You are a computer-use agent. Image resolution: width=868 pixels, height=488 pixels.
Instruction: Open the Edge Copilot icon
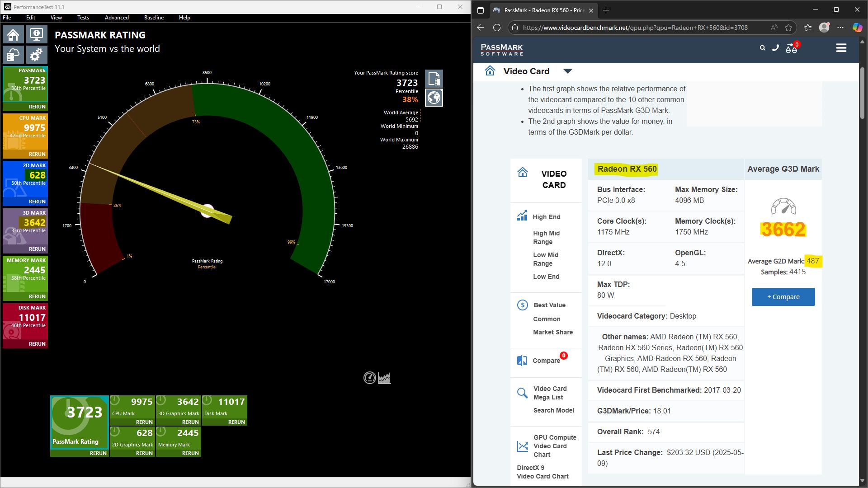[x=857, y=28]
